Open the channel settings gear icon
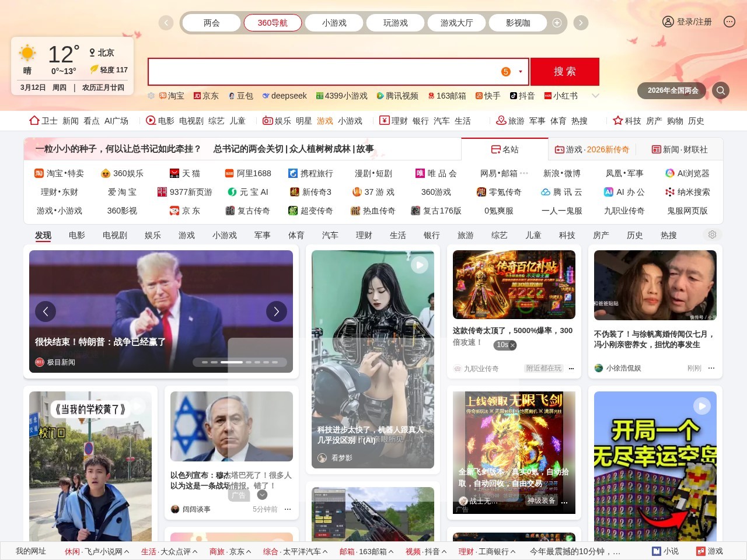Viewport: 747px width, 560px height. pyautogui.click(x=712, y=235)
